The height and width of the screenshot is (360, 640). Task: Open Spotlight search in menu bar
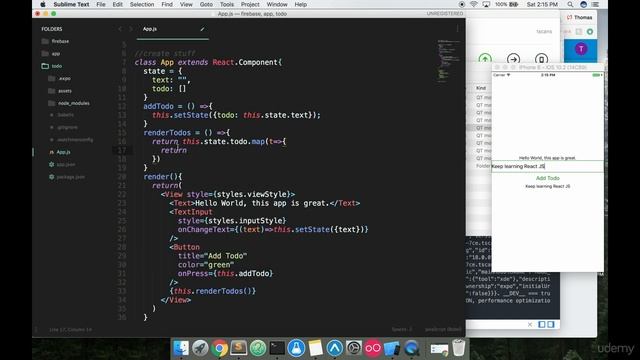pos(570,4)
